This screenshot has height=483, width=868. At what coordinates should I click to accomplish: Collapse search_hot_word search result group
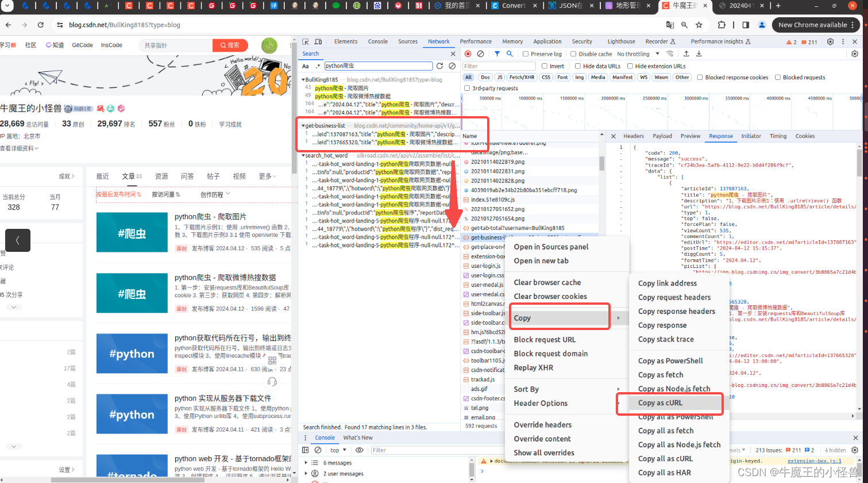point(303,155)
